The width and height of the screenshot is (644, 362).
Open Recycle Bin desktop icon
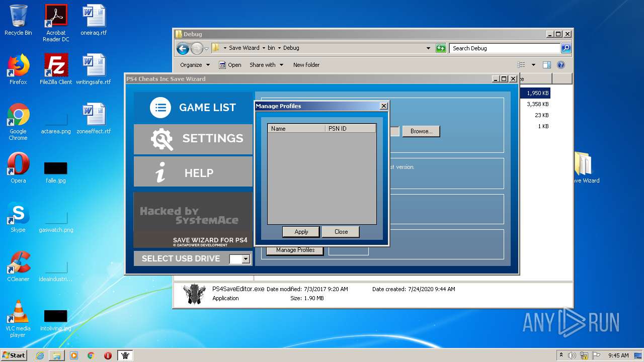tap(18, 21)
